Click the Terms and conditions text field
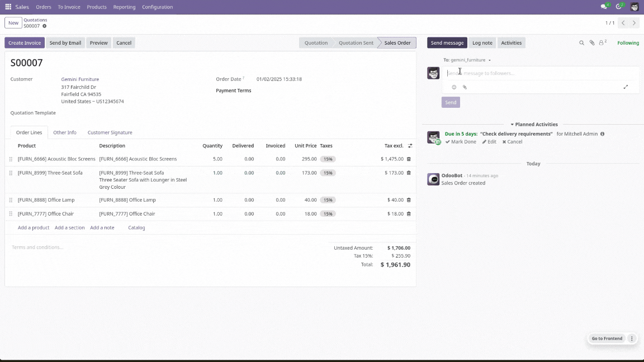 (164, 247)
